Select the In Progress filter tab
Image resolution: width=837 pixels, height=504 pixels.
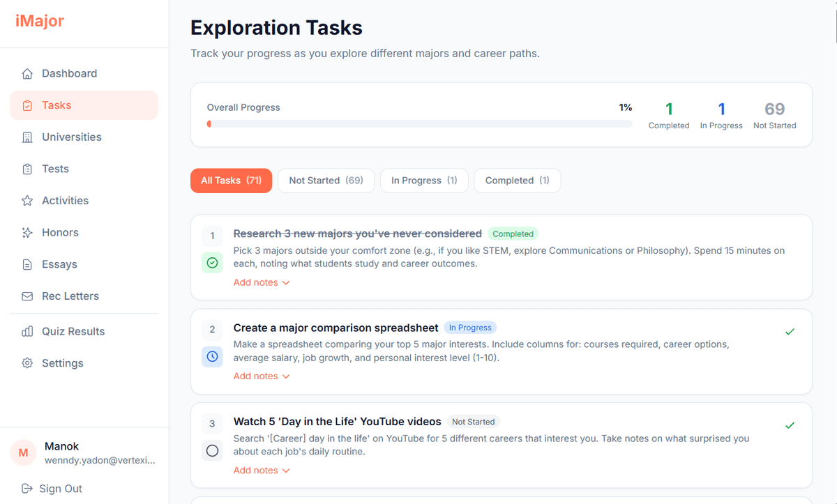(x=423, y=181)
